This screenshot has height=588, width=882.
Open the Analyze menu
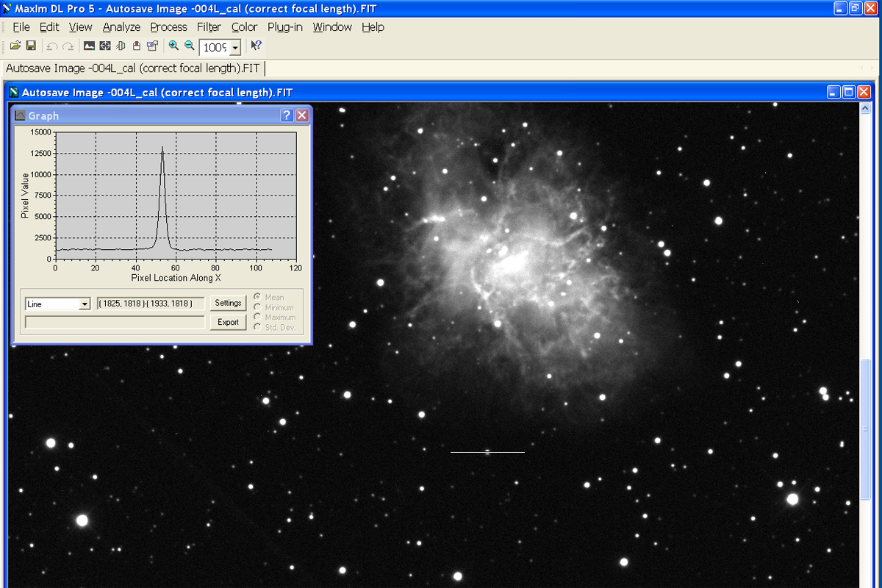pyautogui.click(x=121, y=27)
